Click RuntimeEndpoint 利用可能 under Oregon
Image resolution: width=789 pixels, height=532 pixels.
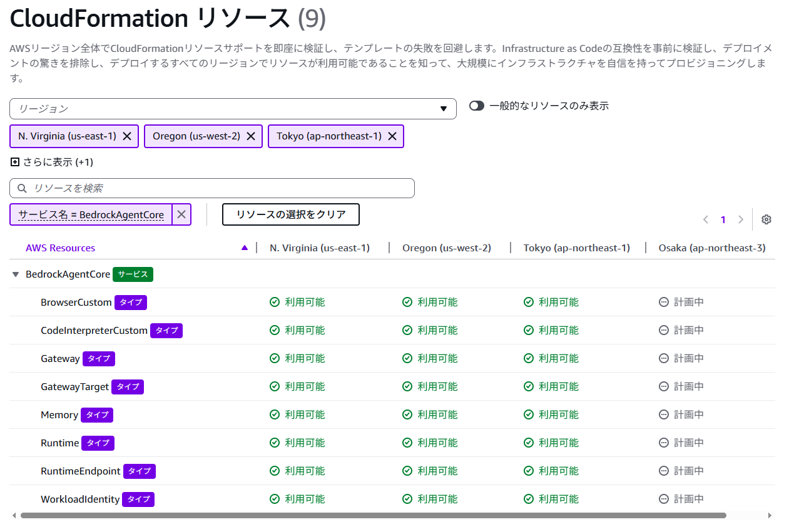430,471
